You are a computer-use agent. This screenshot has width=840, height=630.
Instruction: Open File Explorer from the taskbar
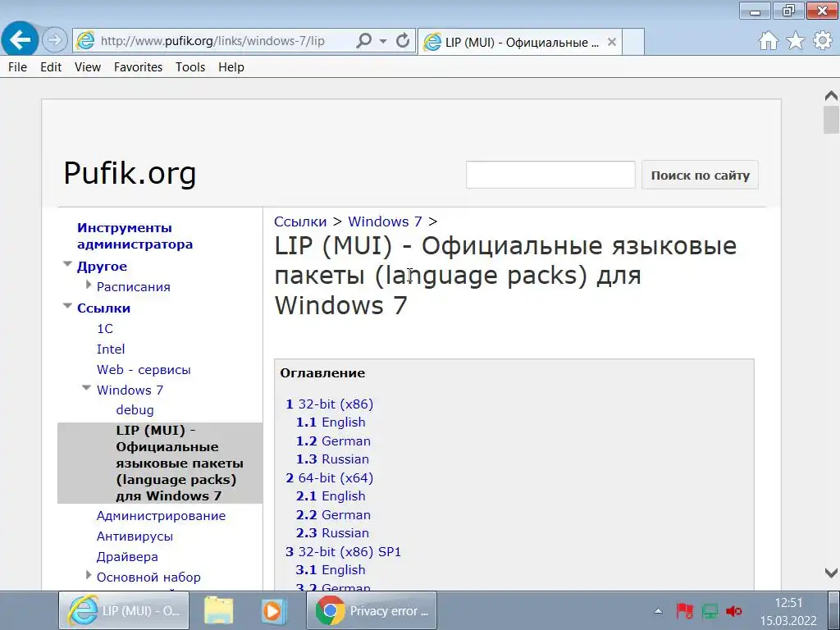(218, 610)
